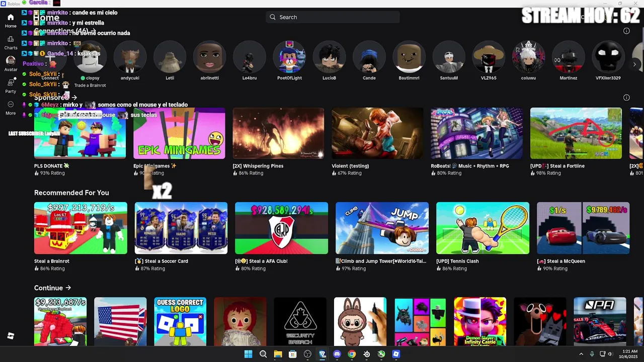Click the microphone tray icon
This screenshot has height=362, width=644.
coord(592,354)
